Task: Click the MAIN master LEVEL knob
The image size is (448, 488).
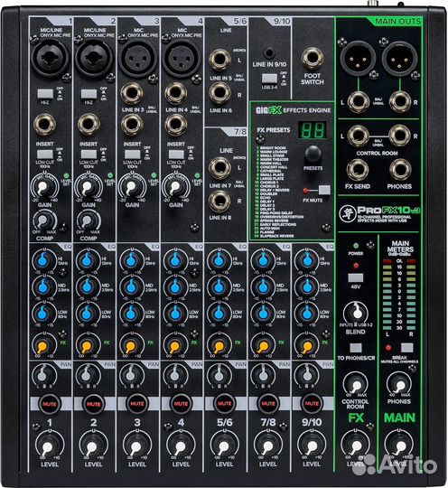Action: (399, 445)
